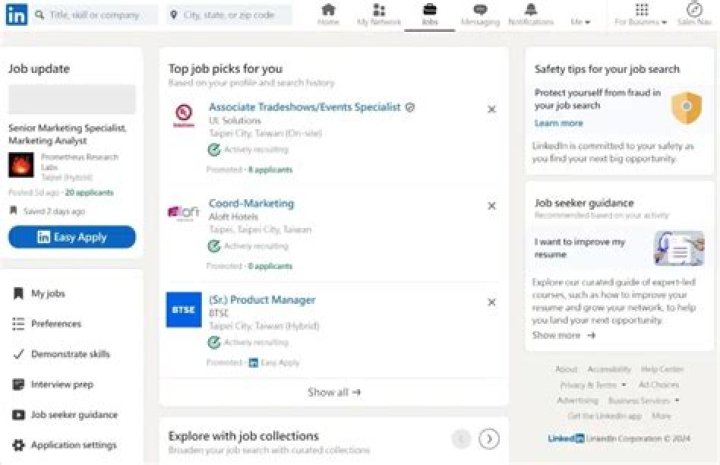Click the job title search field
The image size is (720, 465).
pyautogui.click(x=96, y=15)
